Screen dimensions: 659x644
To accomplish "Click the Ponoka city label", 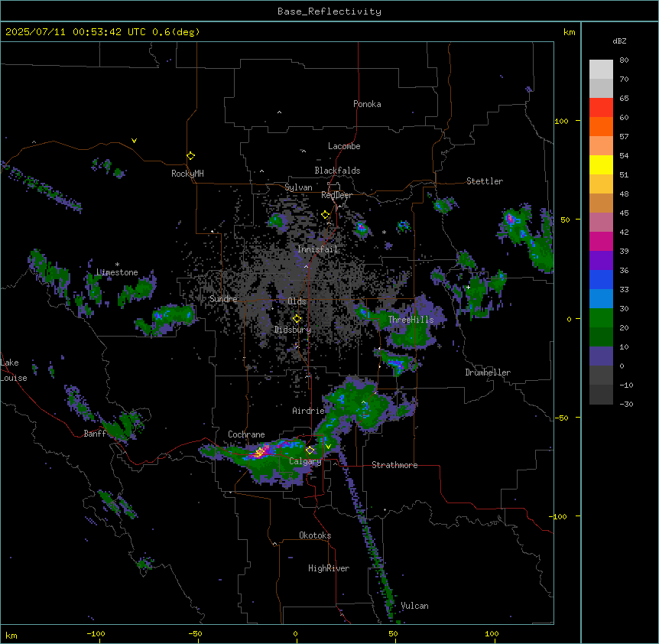I will click(x=367, y=104).
